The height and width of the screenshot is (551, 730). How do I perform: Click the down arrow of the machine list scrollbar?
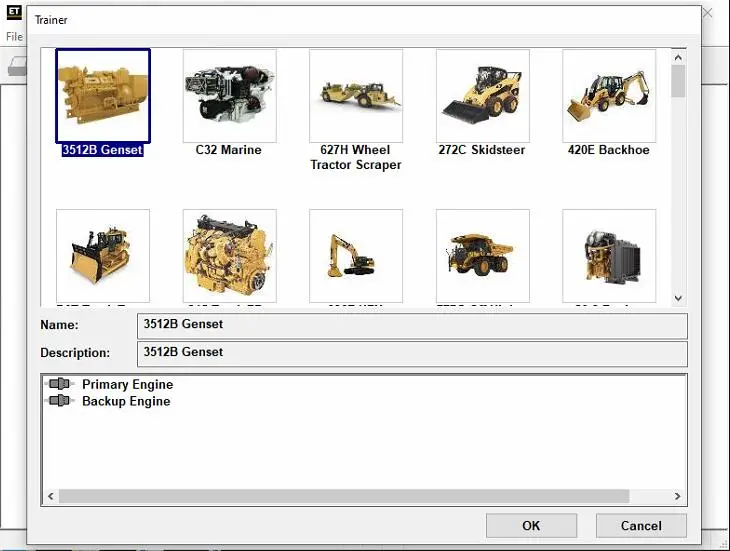(x=678, y=298)
